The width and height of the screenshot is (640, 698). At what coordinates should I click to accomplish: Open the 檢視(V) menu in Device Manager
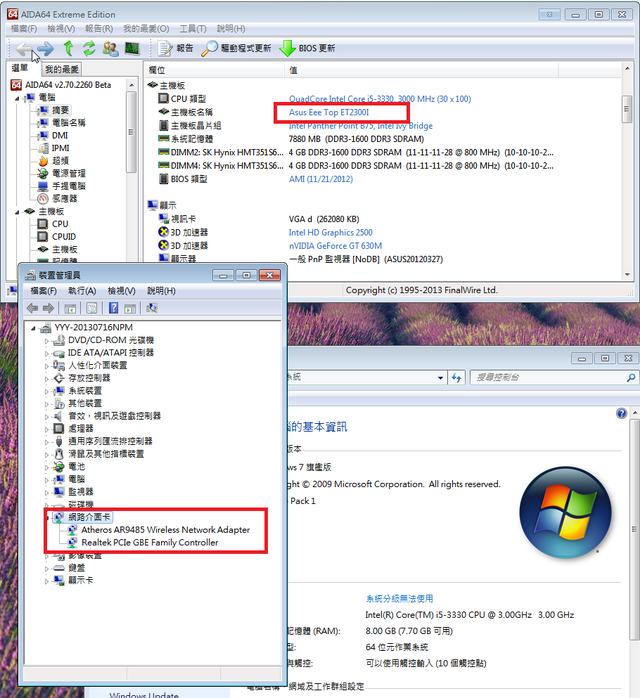coord(122,291)
